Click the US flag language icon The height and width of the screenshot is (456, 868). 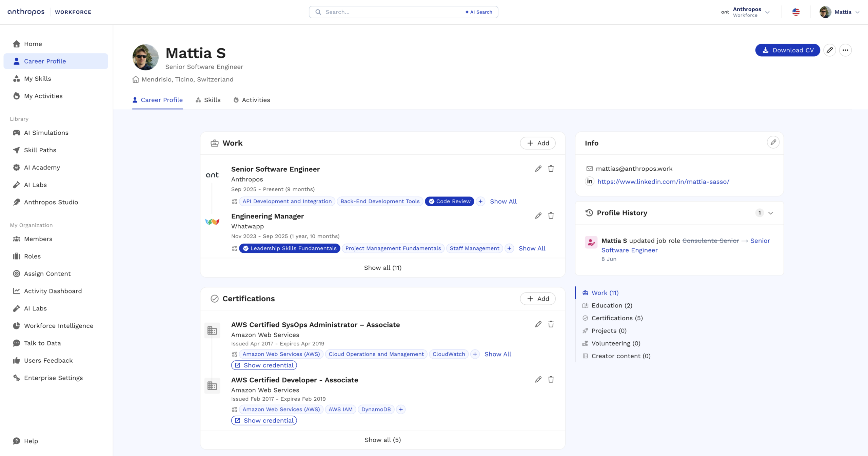[796, 12]
